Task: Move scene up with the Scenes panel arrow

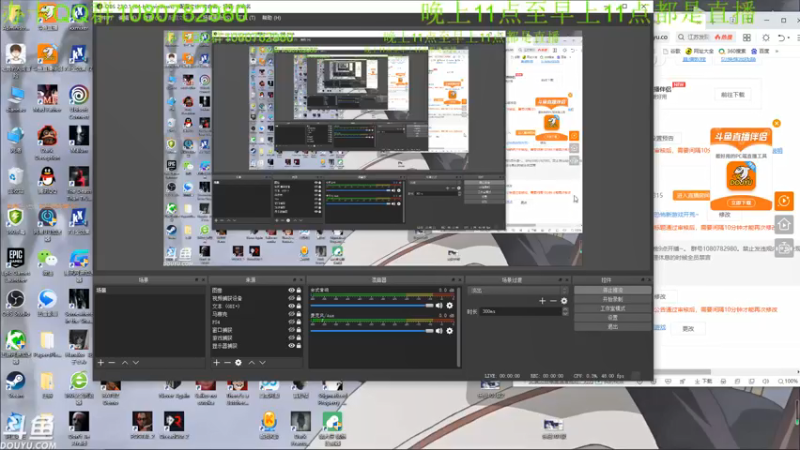Action: tap(125, 362)
